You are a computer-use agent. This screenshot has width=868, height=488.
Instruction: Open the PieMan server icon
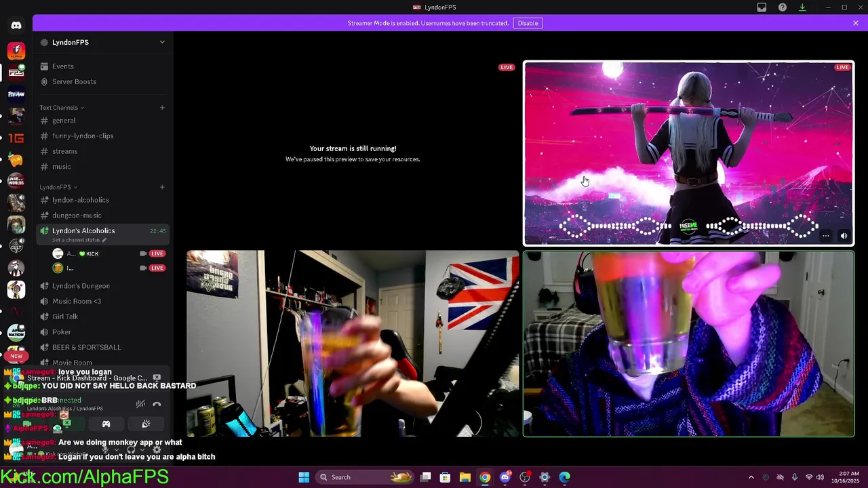pos(16,94)
